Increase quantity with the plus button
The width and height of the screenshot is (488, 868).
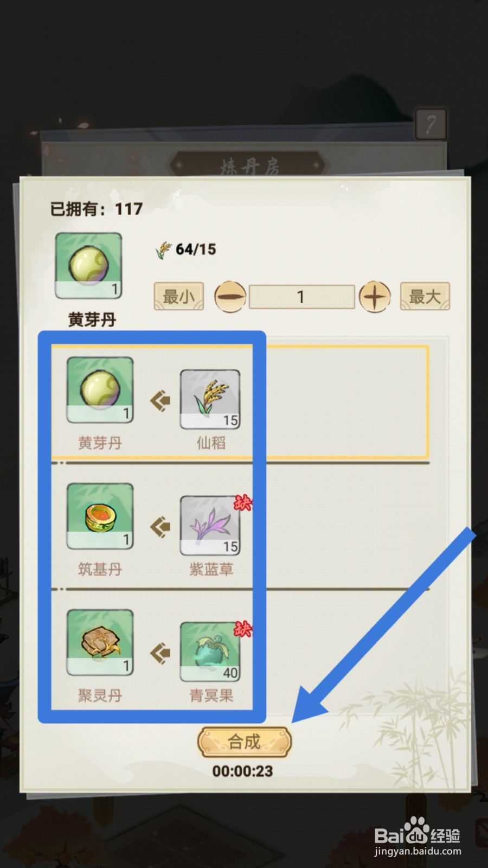point(375,297)
